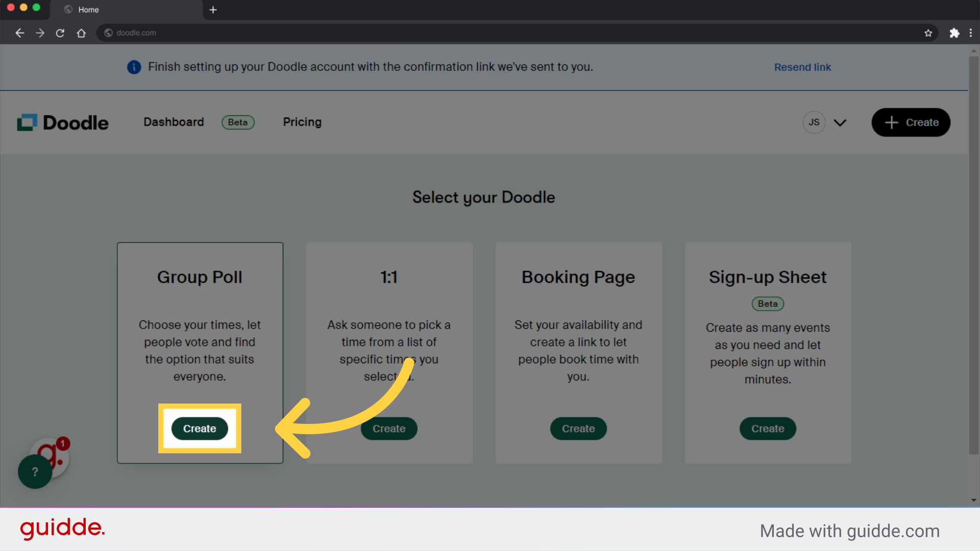The image size is (980, 551).
Task: Click the bookmark star icon
Action: click(928, 33)
